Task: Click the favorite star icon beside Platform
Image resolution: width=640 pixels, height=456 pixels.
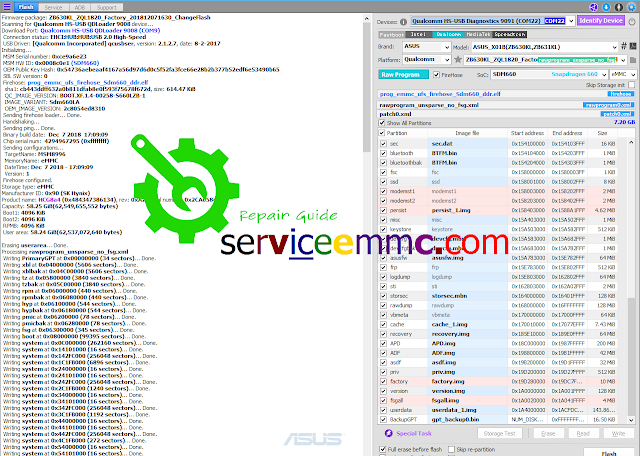Action: pos(458,60)
